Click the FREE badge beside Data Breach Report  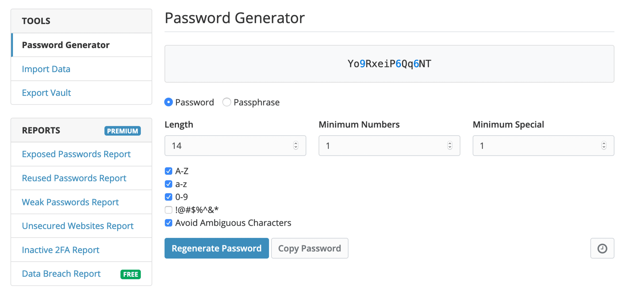tap(131, 274)
